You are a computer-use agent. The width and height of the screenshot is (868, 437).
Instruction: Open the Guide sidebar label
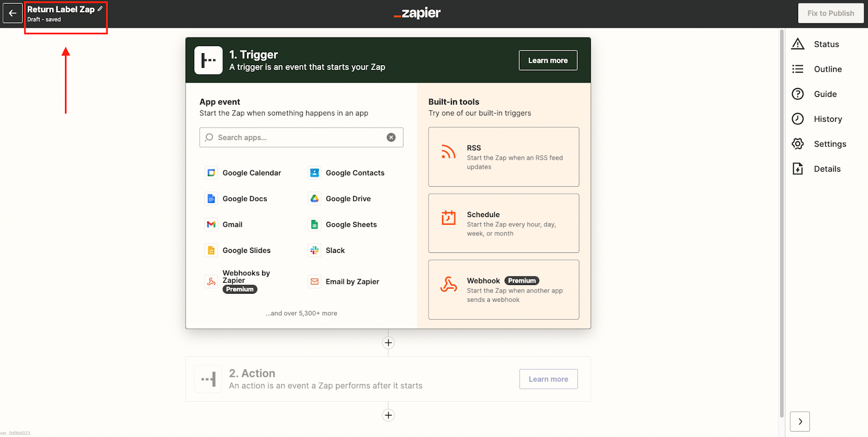825,94
